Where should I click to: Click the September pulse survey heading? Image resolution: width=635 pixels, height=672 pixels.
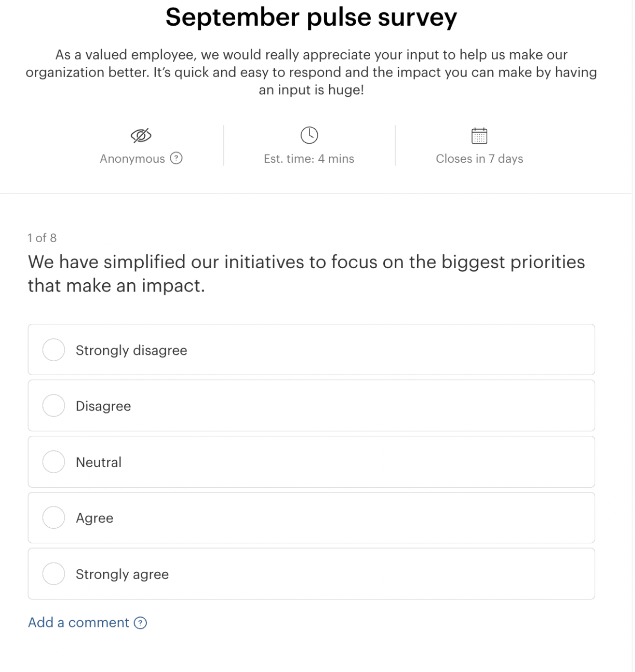[x=311, y=17]
